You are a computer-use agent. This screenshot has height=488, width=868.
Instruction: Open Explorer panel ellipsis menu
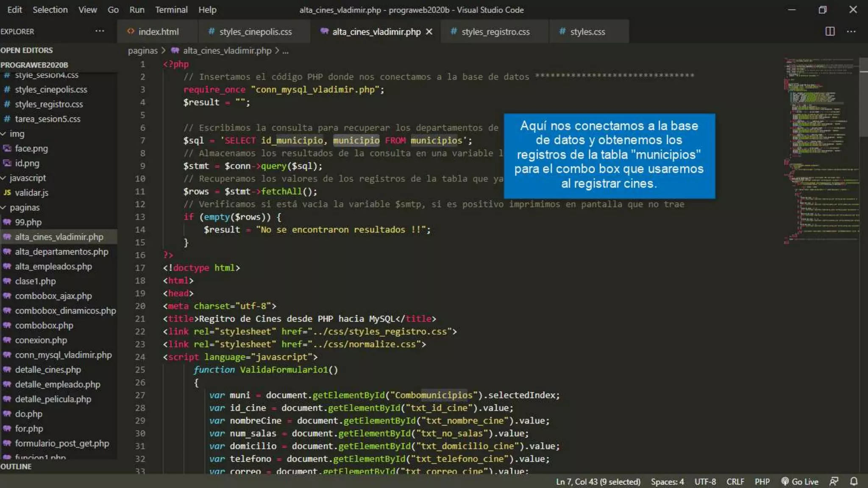pos(100,31)
